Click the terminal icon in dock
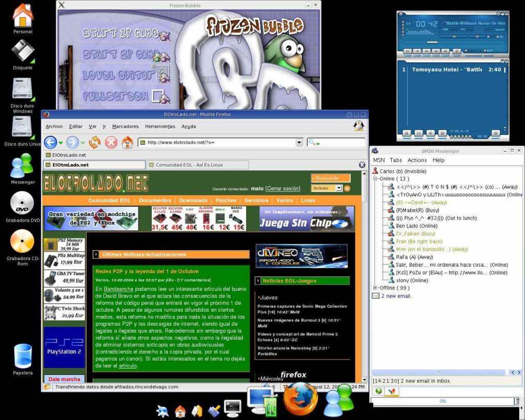The image size is (525, 420). (232, 408)
